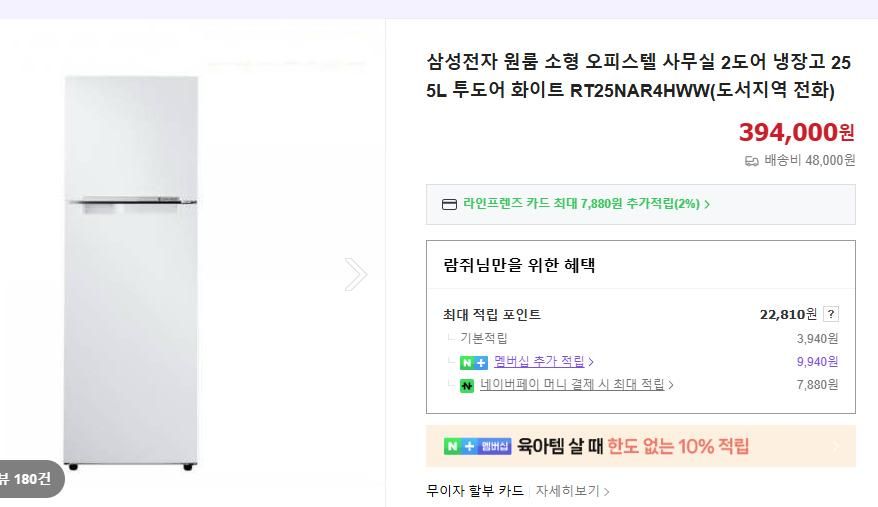878x507 pixels.
Task: Expand the chevron after 추가적립(2%)
Action: (x=707, y=204)
